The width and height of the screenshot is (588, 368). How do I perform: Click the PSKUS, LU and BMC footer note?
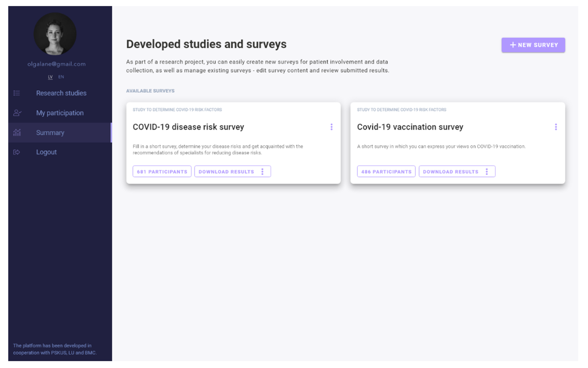pyautogui.click(x=55, y=349)
